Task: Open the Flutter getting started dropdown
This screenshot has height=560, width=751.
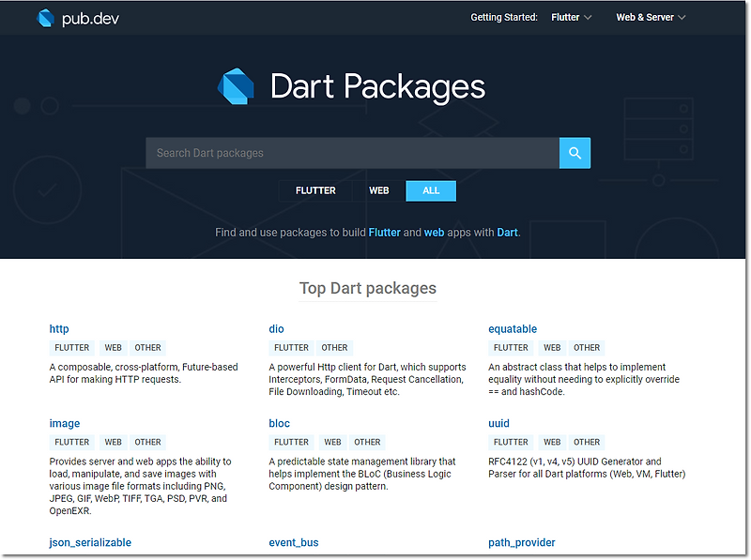Action: (571, 17)
